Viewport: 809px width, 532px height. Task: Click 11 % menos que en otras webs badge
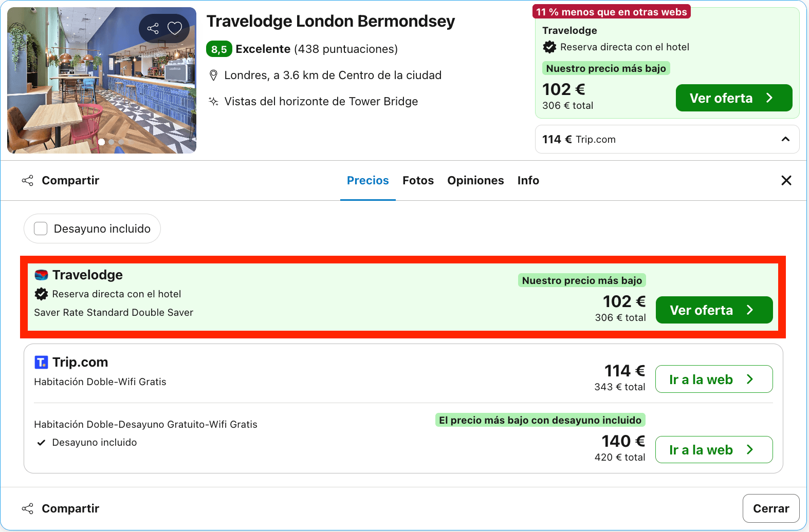point(612,12)
